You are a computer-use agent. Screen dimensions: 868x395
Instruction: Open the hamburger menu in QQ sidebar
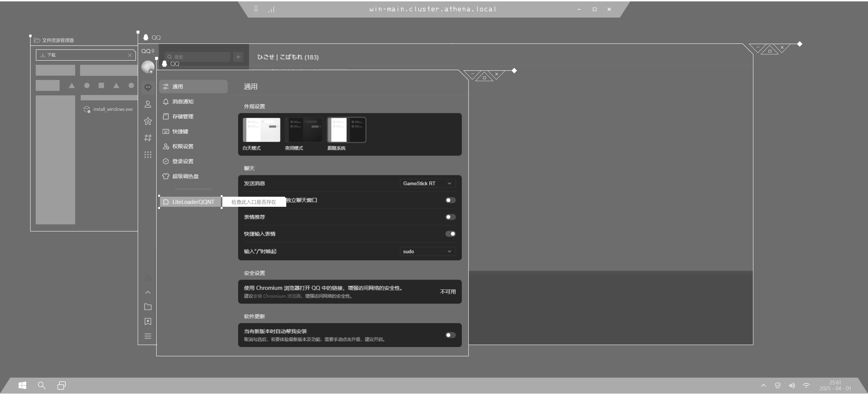pyautogui.click(x=148, y=336)
